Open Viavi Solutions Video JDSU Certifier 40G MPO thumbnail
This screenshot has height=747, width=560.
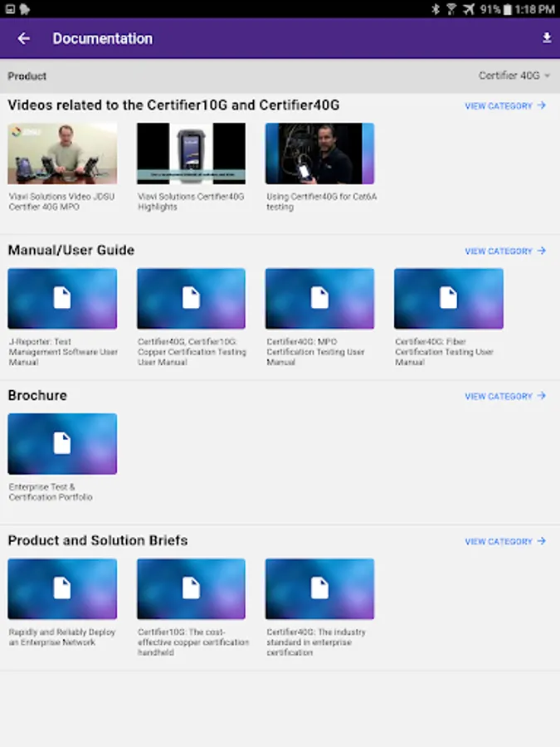(x=62, y=154)
